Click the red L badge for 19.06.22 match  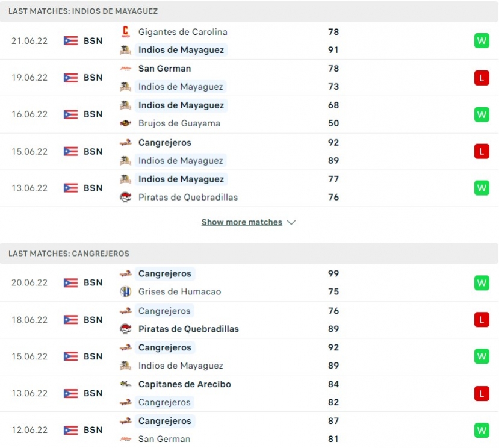point(482,78)
